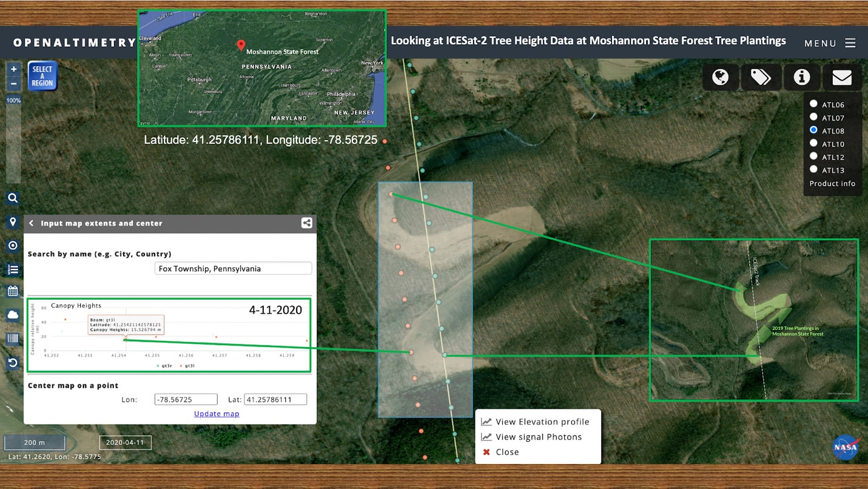
Task: Zoom in with the plus button
Action: tap(13, 70)
